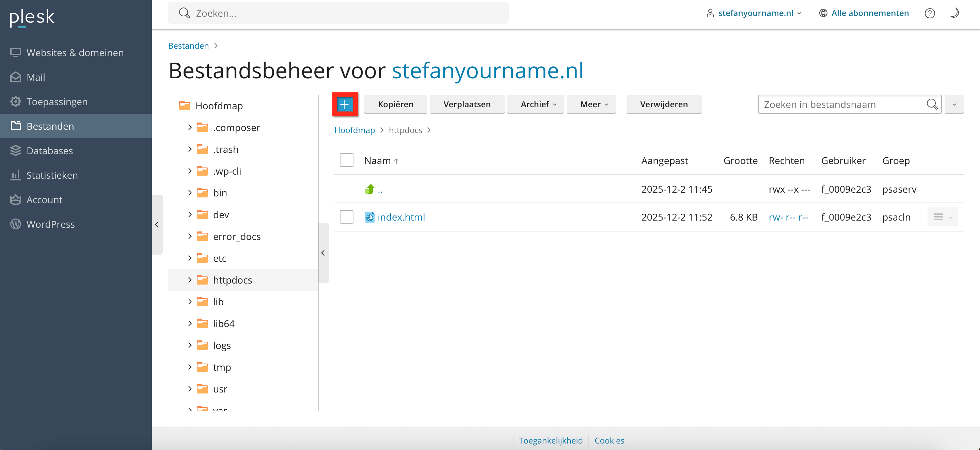The image size is (980, 450).
Task: Toggle dark mode with the moon icon
Action: click(954, 13)
